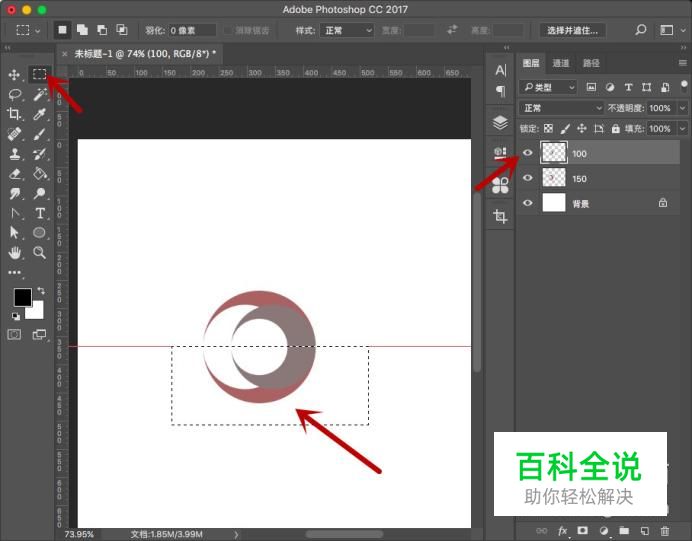Hide layer 150
This screenshot has width=692, height=541.
pyautogui.click(x=528, y=178)
